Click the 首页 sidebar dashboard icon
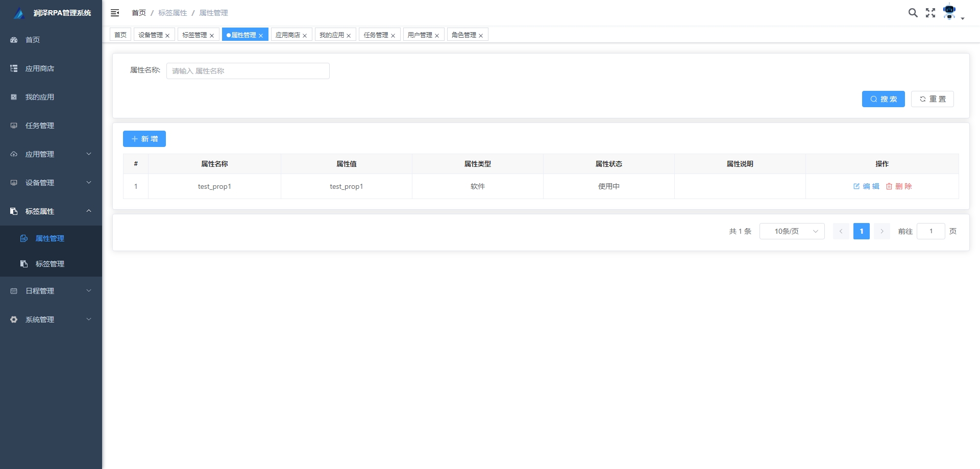This screenshot has height=469, width=980. 14,40
